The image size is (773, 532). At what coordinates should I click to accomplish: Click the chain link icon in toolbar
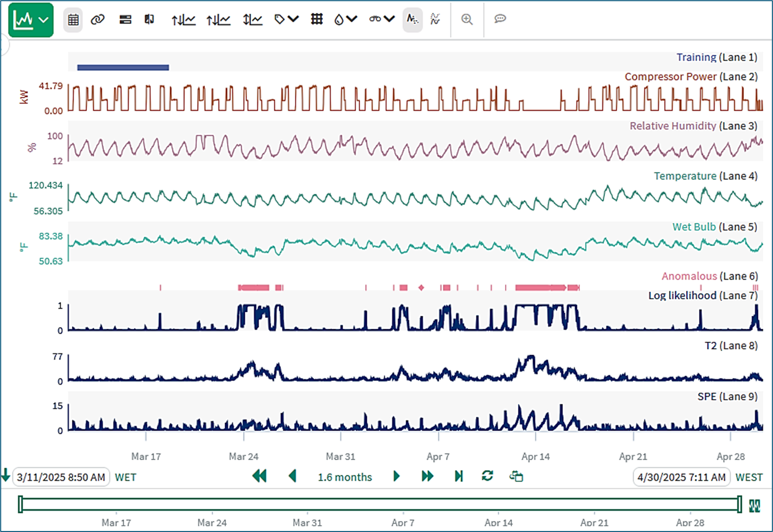point(97,20)
